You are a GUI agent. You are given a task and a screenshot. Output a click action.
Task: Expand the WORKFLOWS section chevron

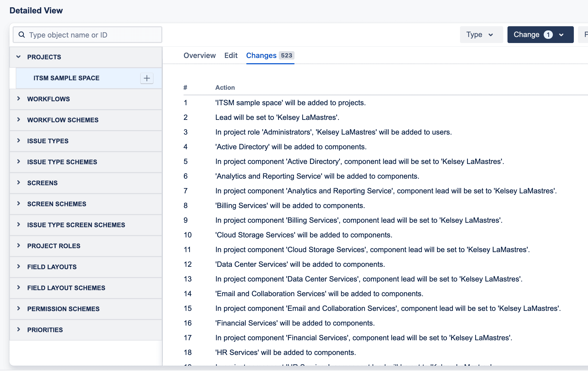tap(18, 99)
